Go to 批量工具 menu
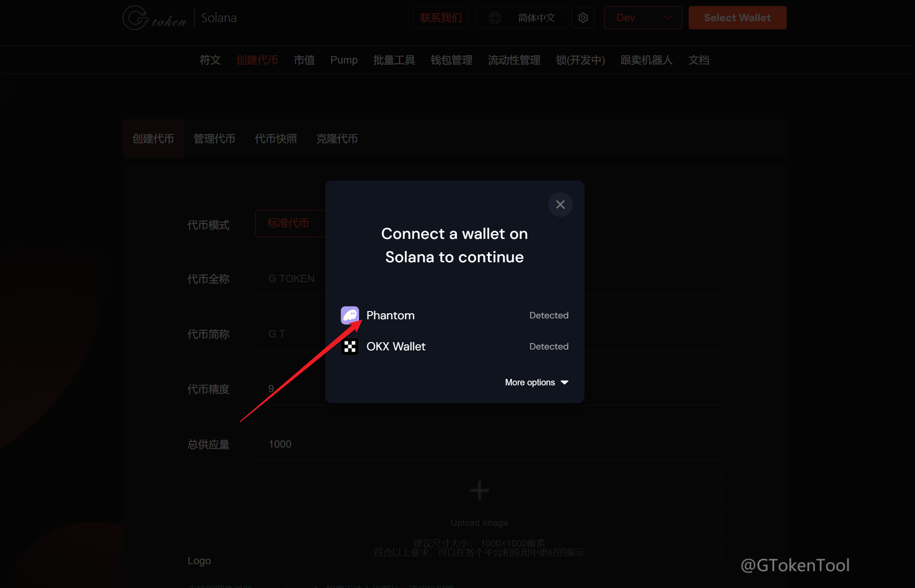The height and width of the screenshot is (588, 915). click(394, 60)
